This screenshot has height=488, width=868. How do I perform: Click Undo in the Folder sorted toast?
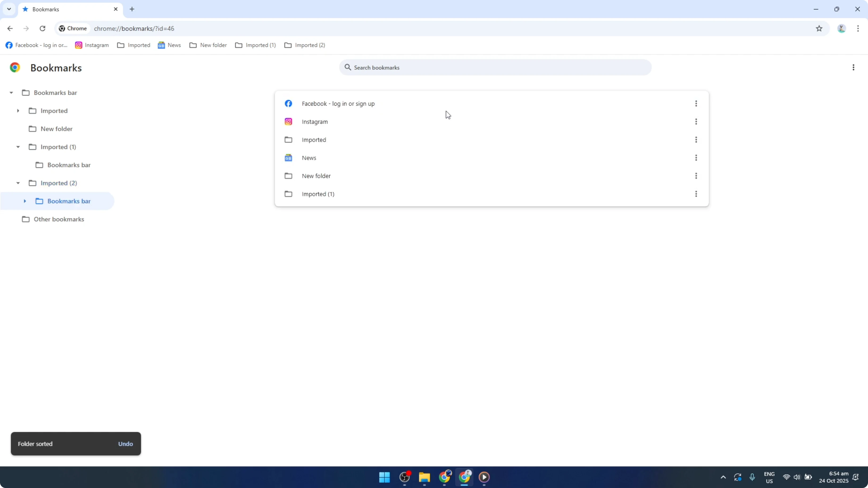click(125, 443)
